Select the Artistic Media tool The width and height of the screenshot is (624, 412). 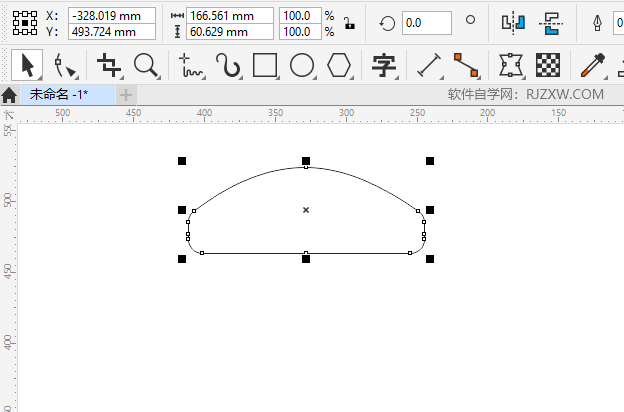click(x=228, y=65)
